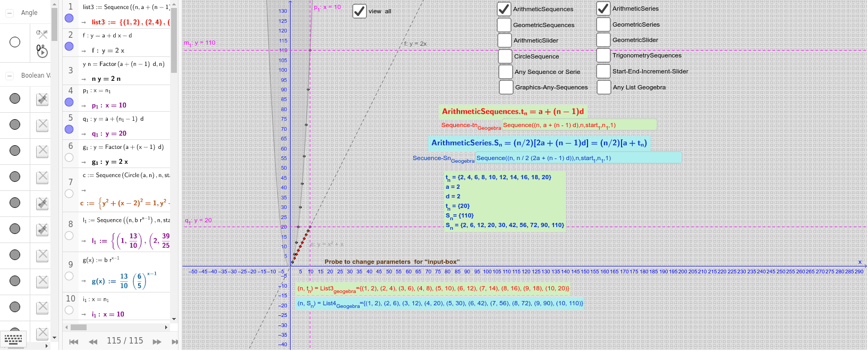Click the Secuence-Sn input box
Image resolution: width=868 pixels, height=351 pixels.
click(578, 158)
